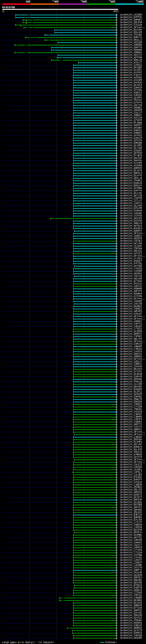Click hit label UniRef100_B1SGZ8
The height and width of the screenshot is (644, 146).
coord(131,603)
